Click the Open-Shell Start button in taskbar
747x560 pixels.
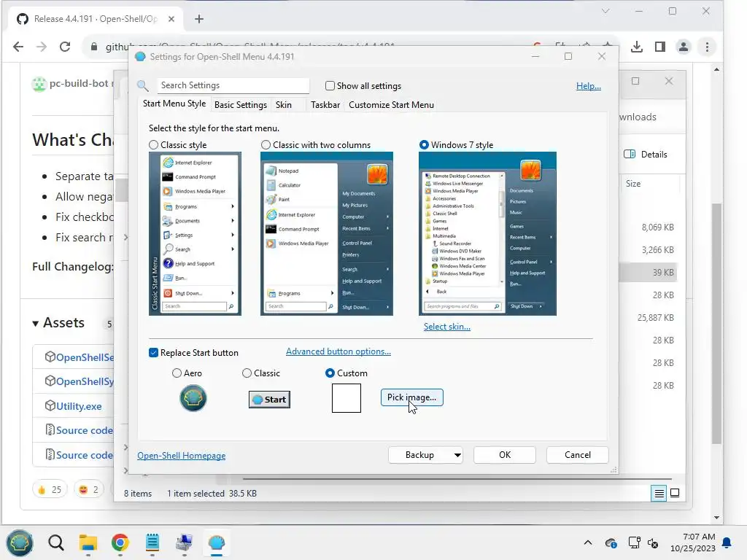[x=20, y=542]
